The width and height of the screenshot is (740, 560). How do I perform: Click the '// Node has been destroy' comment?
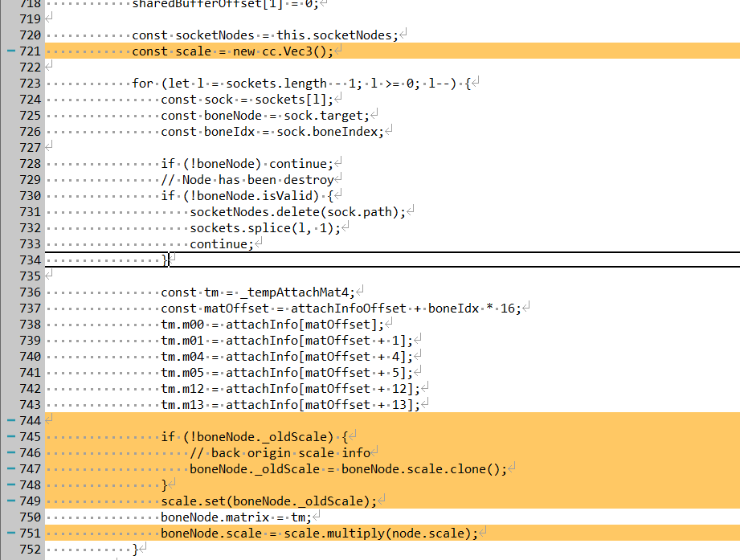point(247,180)
